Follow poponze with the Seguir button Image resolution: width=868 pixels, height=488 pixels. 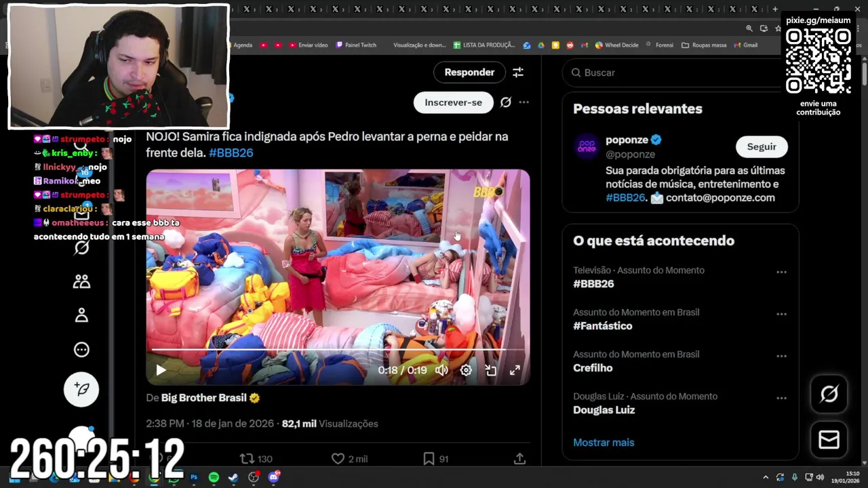click(762, 146)
